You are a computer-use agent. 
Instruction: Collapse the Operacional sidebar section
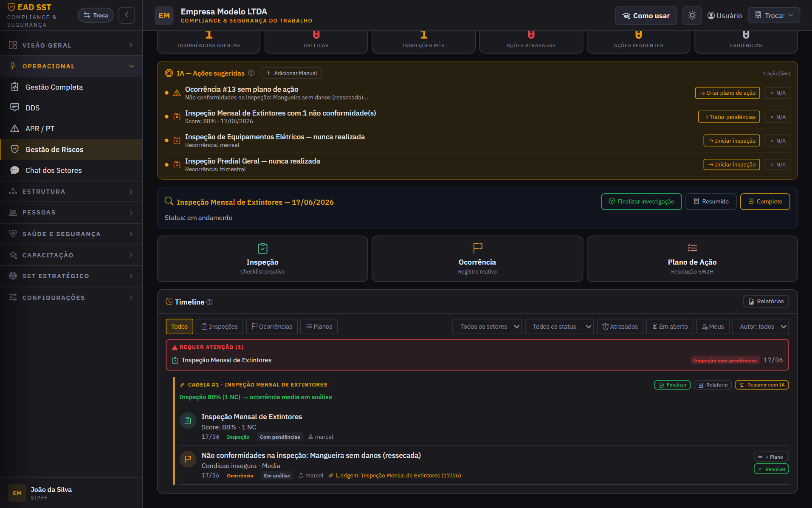pyautogui.click(x=71, y=66)
